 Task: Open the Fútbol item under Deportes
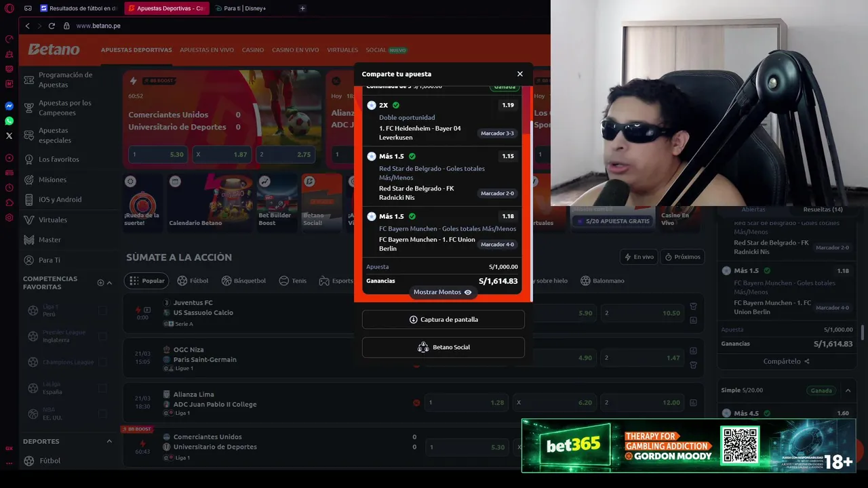[50, 461]
